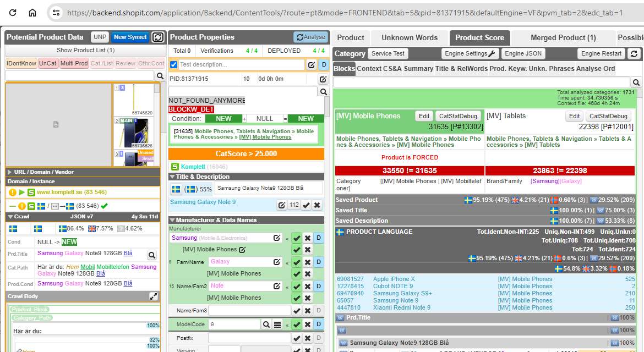This screenshot has width=644, height=352.
Task: Collapse Manufacturer & Data Names section
Action: click(x=172, y=221)
